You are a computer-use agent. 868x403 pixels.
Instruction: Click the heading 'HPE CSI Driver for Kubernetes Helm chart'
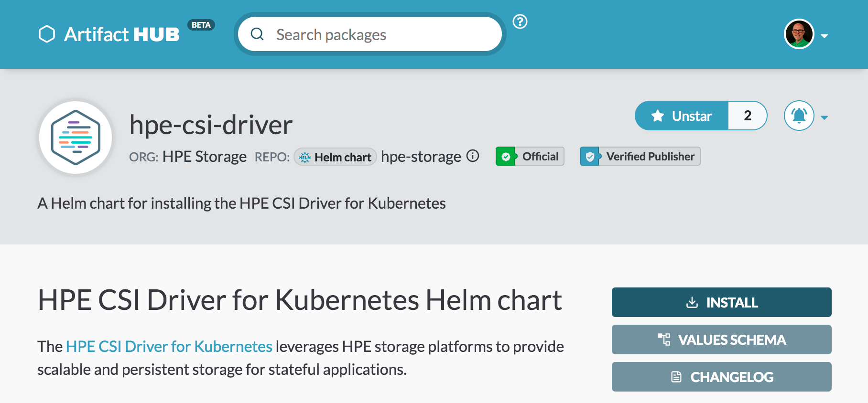(300, 300)
